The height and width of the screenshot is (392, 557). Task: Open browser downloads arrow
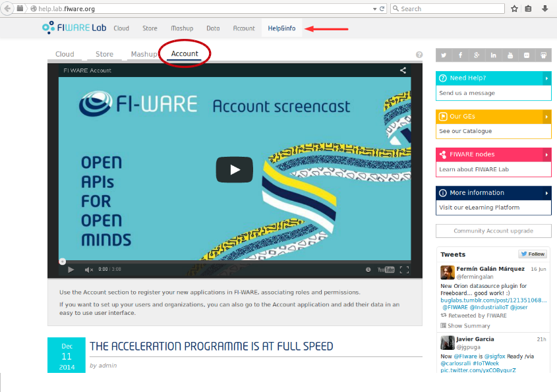pyautogui.click(x=544, y=9)
